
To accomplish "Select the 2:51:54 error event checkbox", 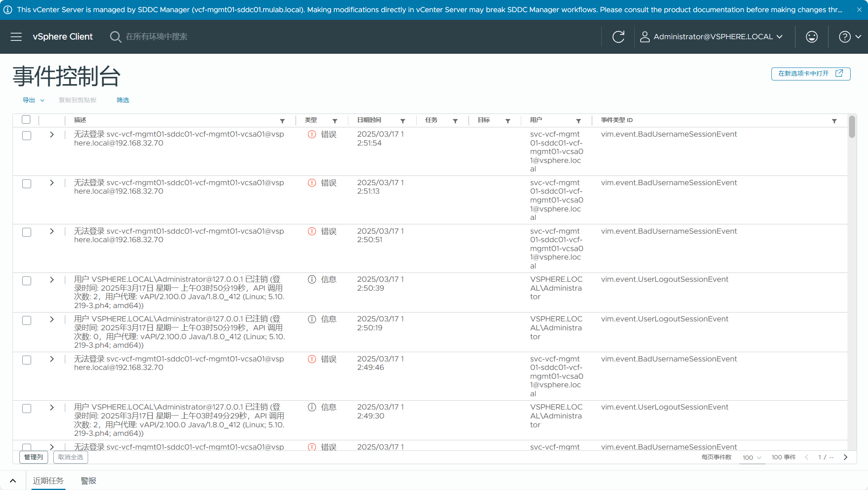I will click(x=27, y=135).
